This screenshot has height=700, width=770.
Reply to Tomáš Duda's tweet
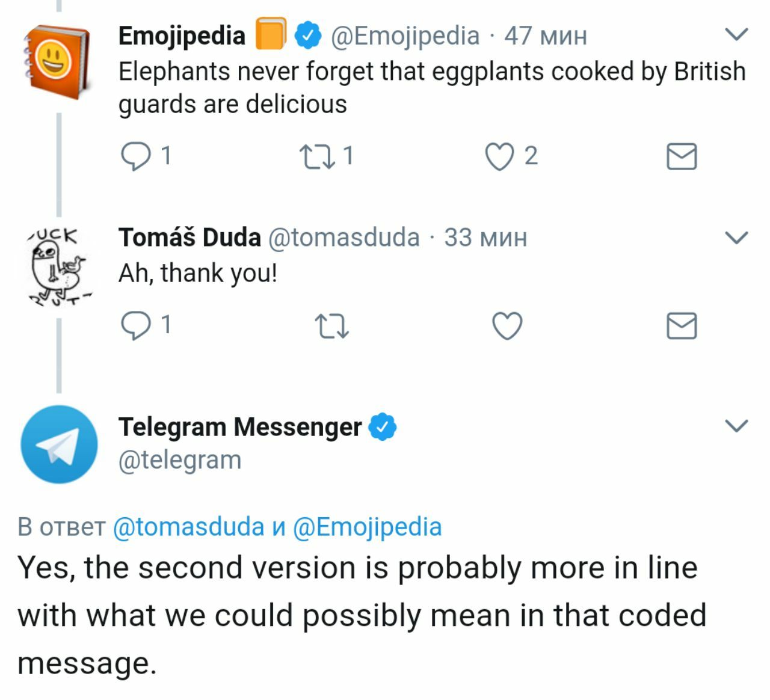pos(136,325)
